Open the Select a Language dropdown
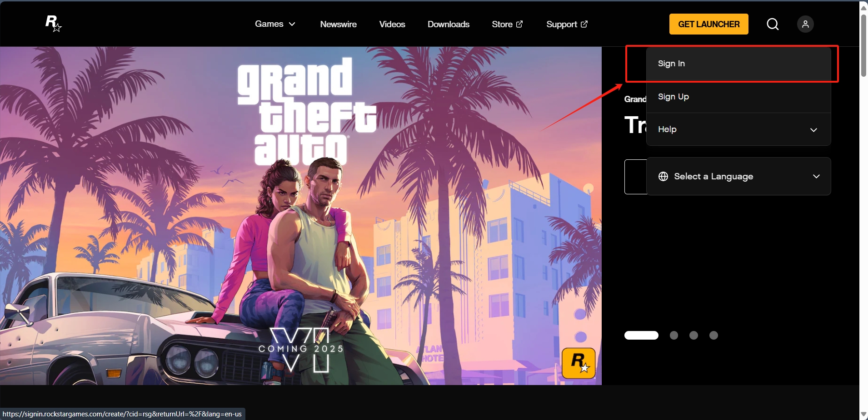 [738, 176]
